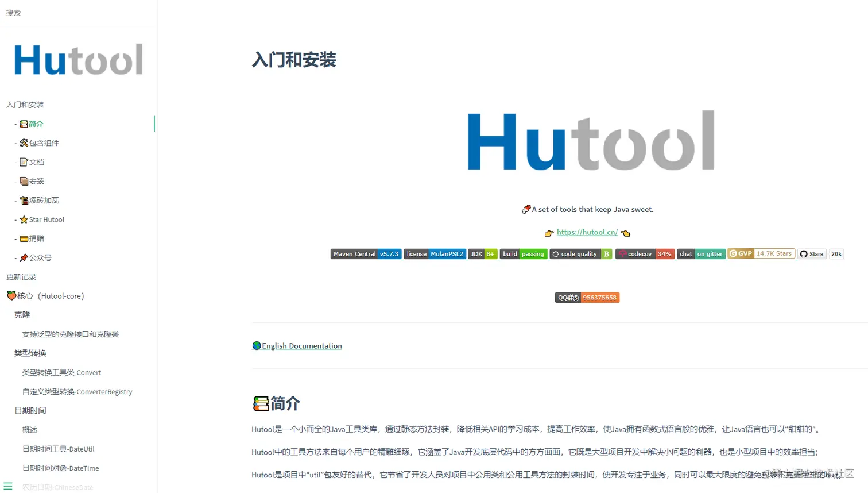Open the https://hutool.cn/ link
868x493 pixels.
(x=587, y=233)
